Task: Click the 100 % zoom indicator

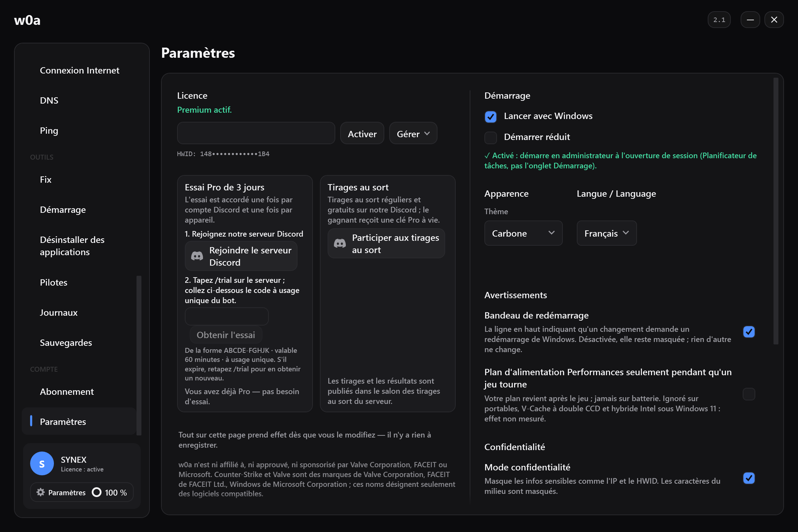Action: click(x=110, y=492)
